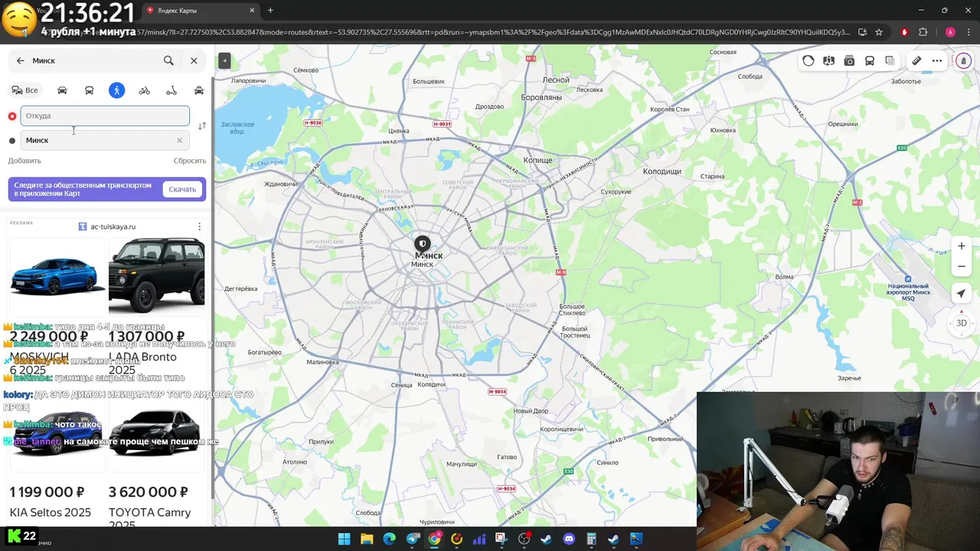Swap the origin and destination points
This screenshot has height=551, width=980.
202,126
